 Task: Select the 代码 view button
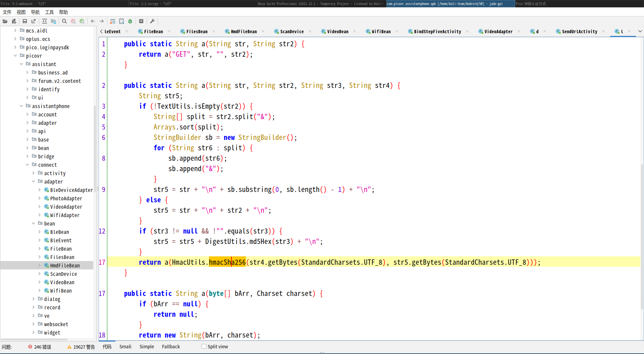[107, 347]
